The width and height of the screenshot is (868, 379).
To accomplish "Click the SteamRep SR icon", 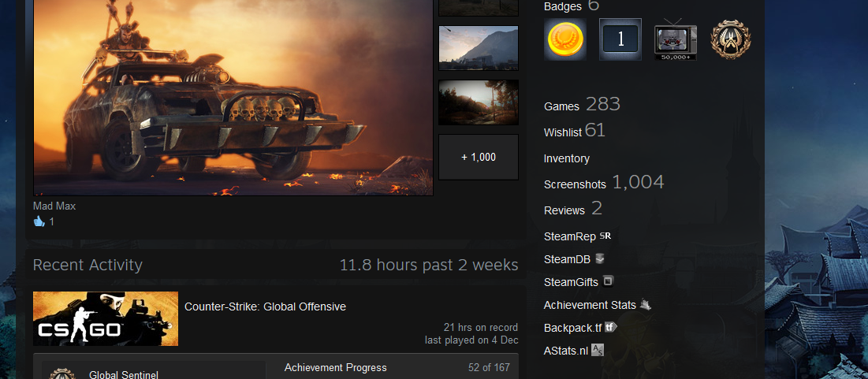I will pyautogui.click(x=605, y=236).
